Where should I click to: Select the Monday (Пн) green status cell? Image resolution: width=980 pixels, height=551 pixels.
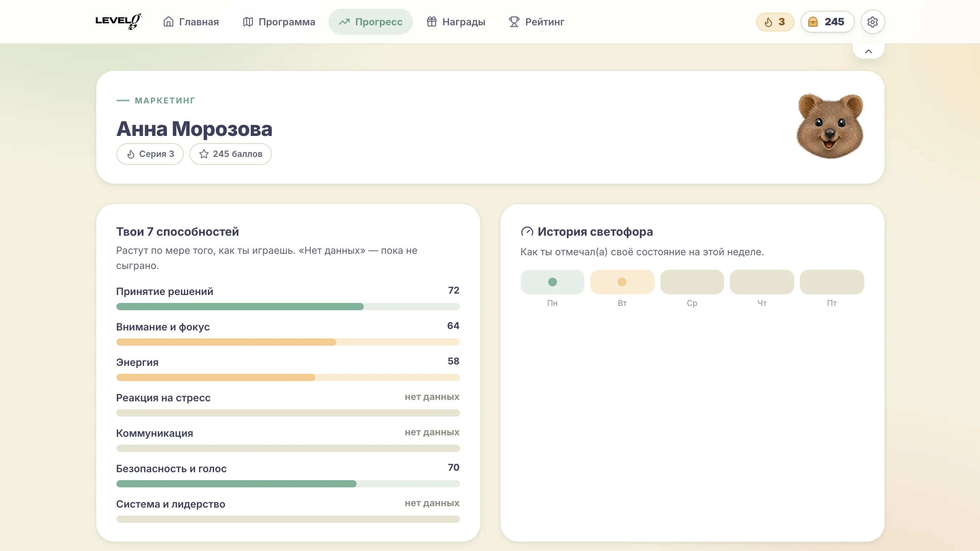coord(553,282)
